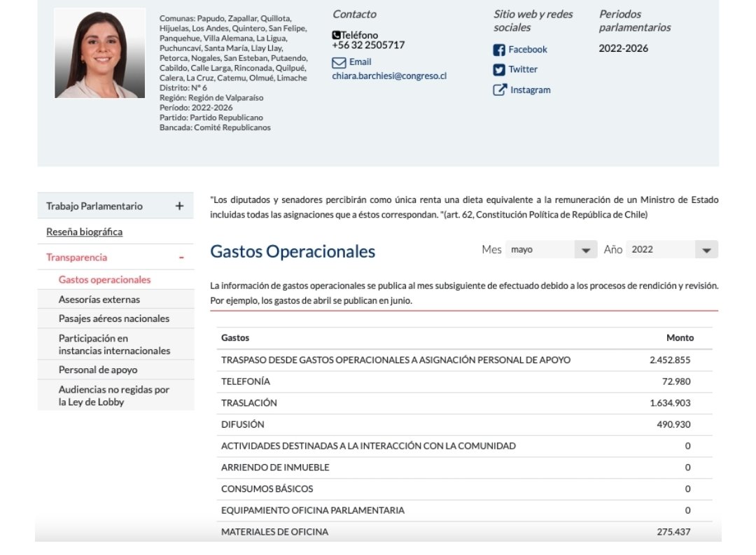Viewport: 756px width, 555px height.
Task: Click the telephone icon next to Teléfono
Action: click(336, 35)
